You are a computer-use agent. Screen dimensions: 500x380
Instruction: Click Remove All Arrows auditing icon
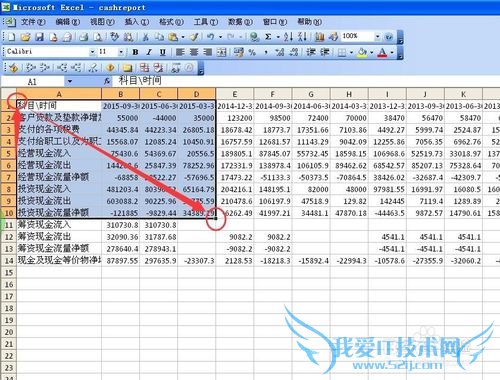pyautogui.click(x=93, y=68)
